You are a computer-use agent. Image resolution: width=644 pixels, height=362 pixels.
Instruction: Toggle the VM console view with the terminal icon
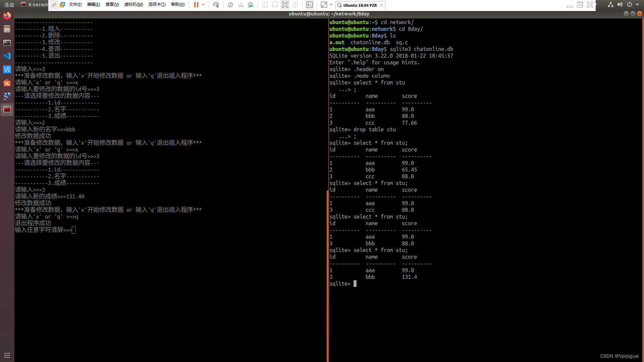309,5
